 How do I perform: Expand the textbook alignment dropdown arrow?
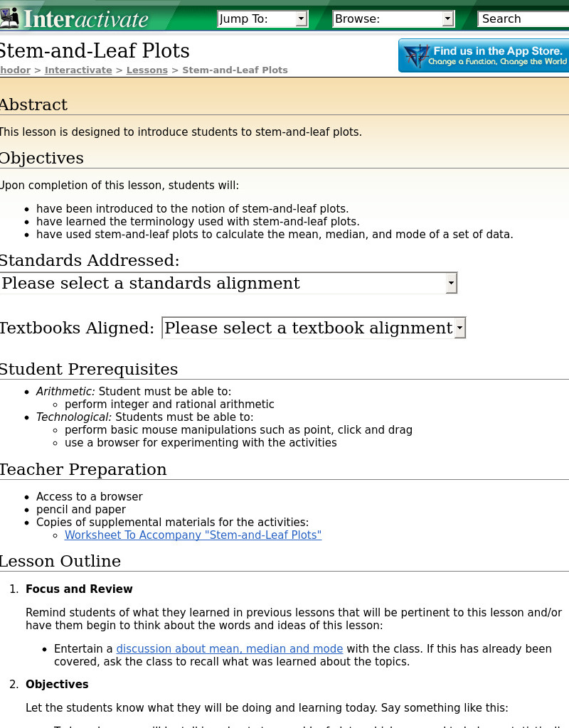[x=460, y=328]
